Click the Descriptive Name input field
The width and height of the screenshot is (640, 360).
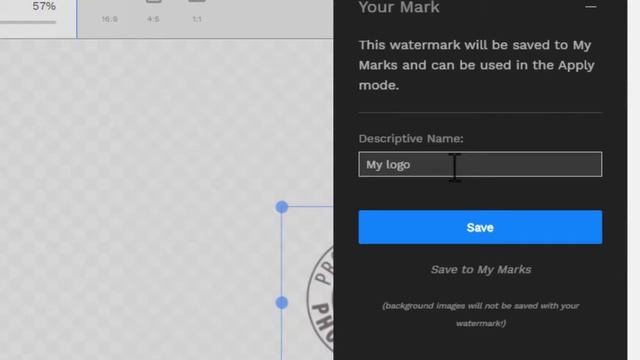click(x=480, y=164)
